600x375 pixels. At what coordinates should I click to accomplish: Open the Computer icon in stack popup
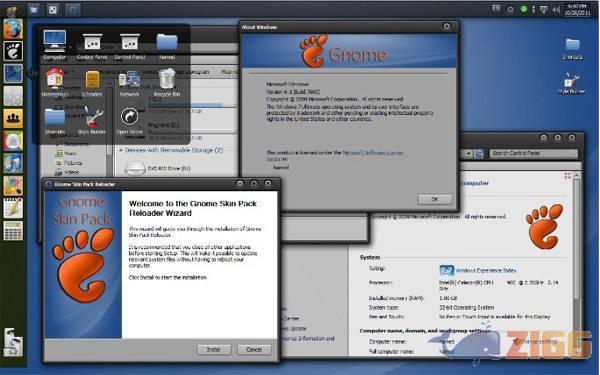[54, 45]
